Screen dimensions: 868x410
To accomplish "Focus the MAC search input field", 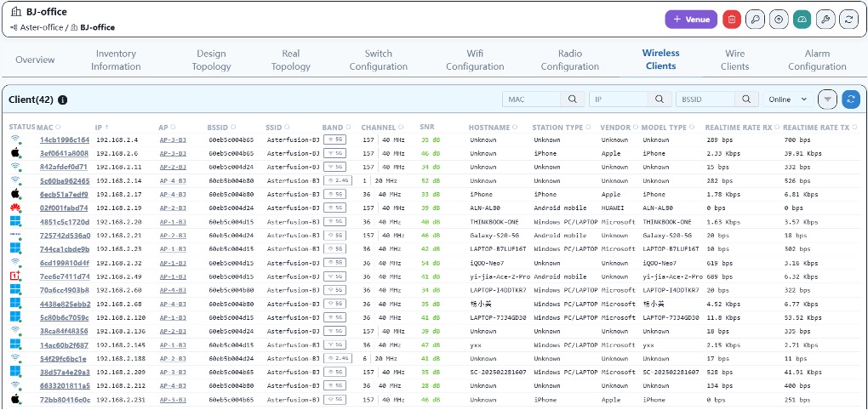I will click(532, 99).
